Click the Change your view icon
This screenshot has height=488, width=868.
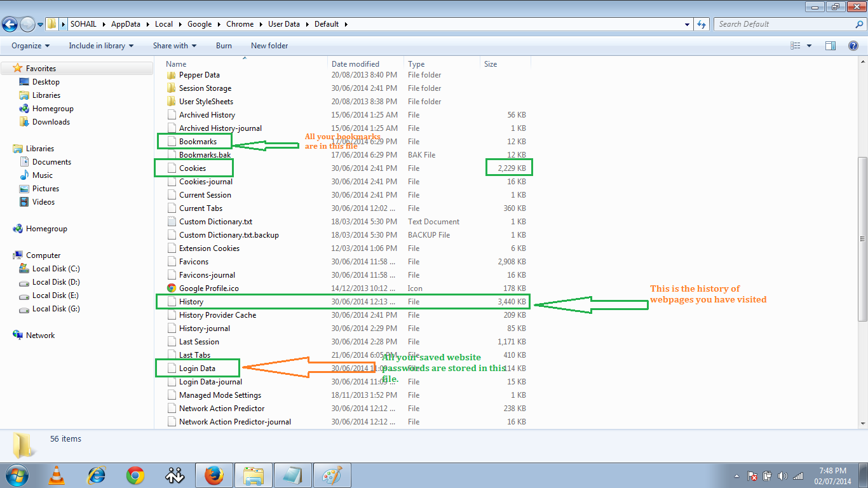(795, 46)
